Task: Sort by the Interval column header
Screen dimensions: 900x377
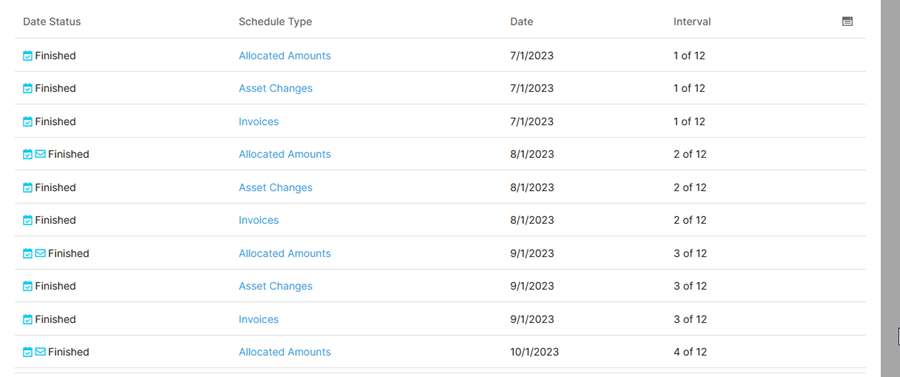Action: point(692,22)
